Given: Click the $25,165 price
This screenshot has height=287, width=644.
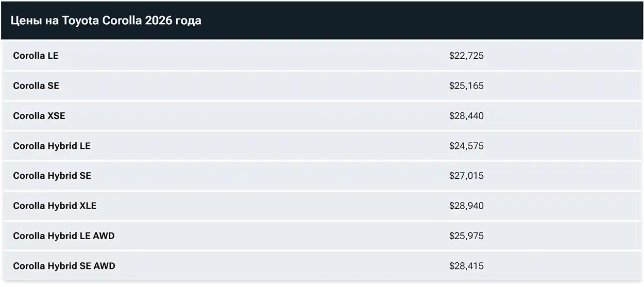Looking at the screenshot, I should (x=466, y=86).
